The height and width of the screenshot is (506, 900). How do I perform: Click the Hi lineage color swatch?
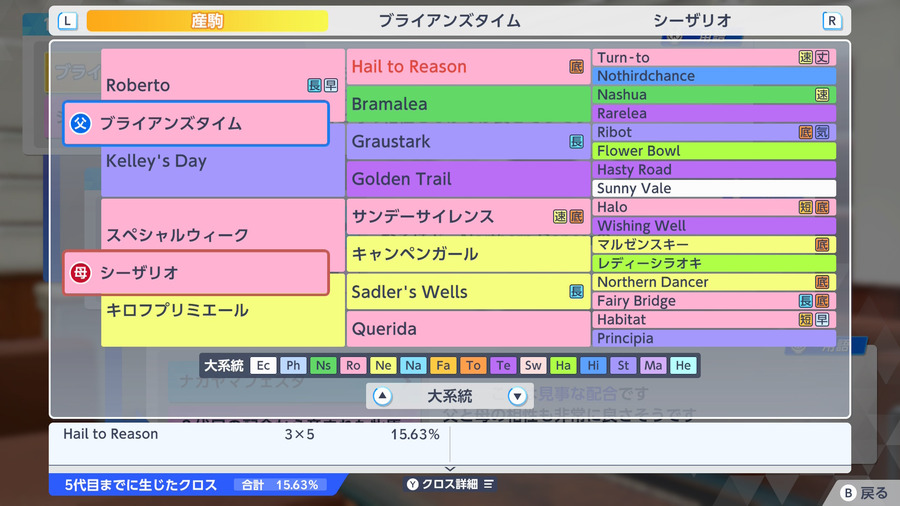click(x=593, y=365)
